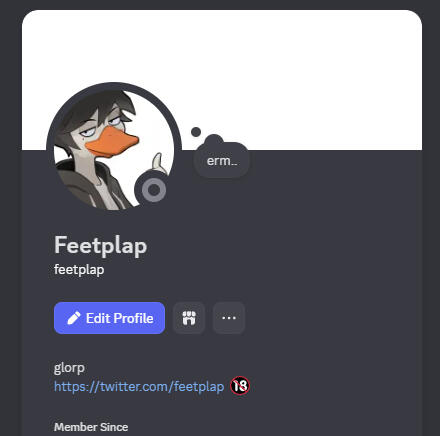This screenshot has width=440, height=436.
Task: Click the "glorp" bio text
Action: 69,368
